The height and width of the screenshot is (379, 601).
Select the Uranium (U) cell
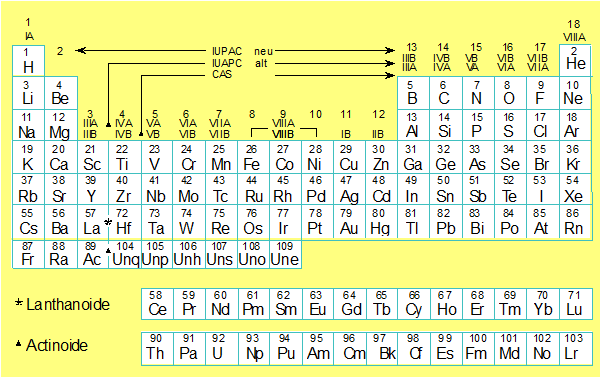(222, 348)
